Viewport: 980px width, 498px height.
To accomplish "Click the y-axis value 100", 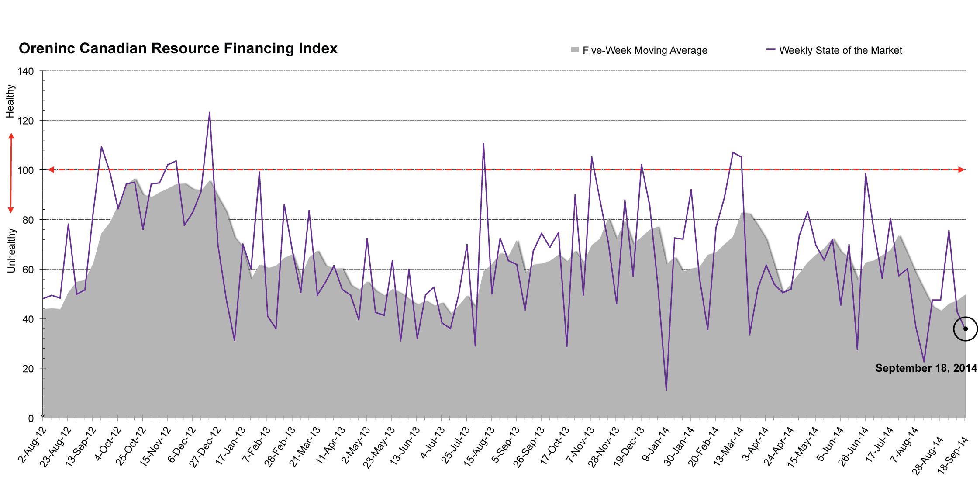I will [x=25, y=170].
